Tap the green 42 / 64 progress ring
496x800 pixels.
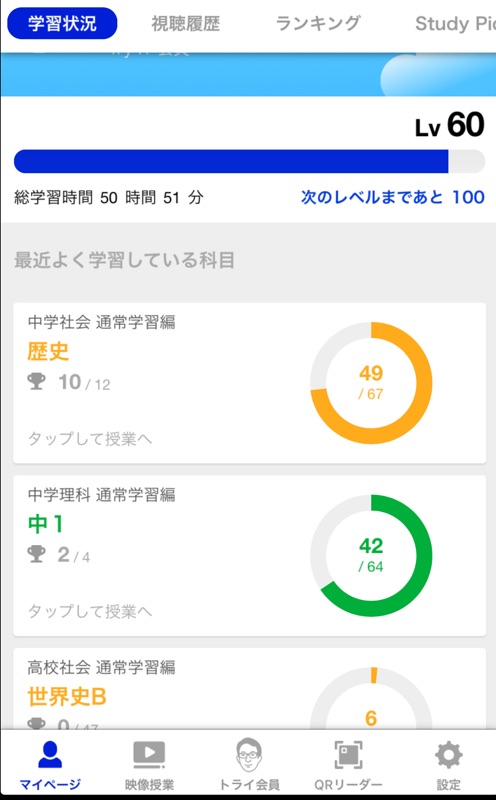pos(371,556)
